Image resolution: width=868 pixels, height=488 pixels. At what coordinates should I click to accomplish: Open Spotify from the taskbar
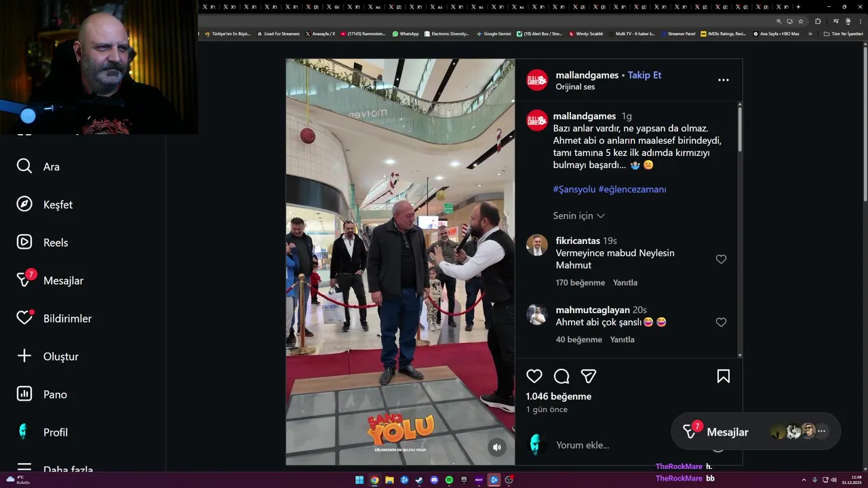(x=449, y=480)
